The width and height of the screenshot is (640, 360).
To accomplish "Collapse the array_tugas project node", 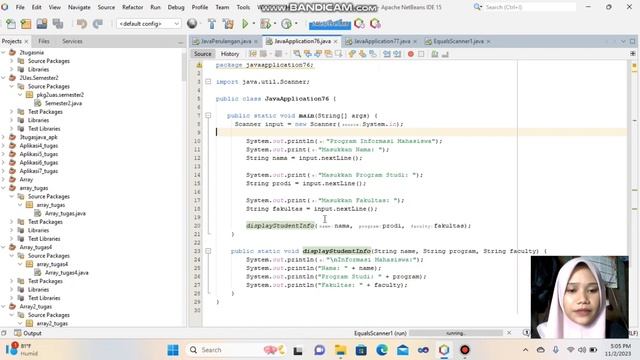I will point(4,188).
